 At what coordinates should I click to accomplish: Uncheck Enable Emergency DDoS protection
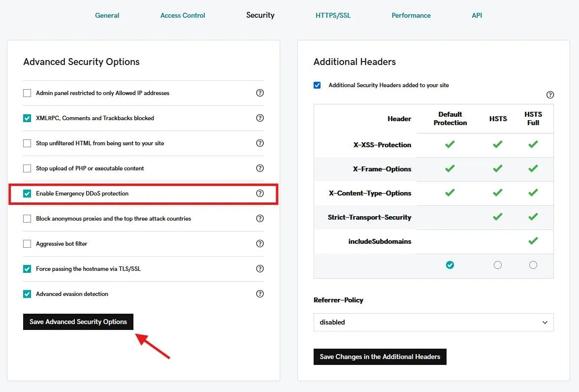[x=27, y=194]
